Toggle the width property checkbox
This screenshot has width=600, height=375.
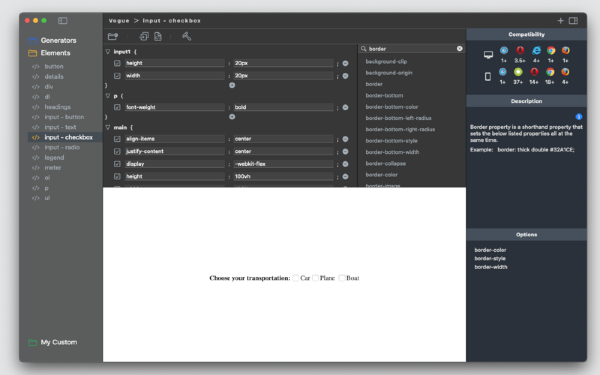(117, 76)
